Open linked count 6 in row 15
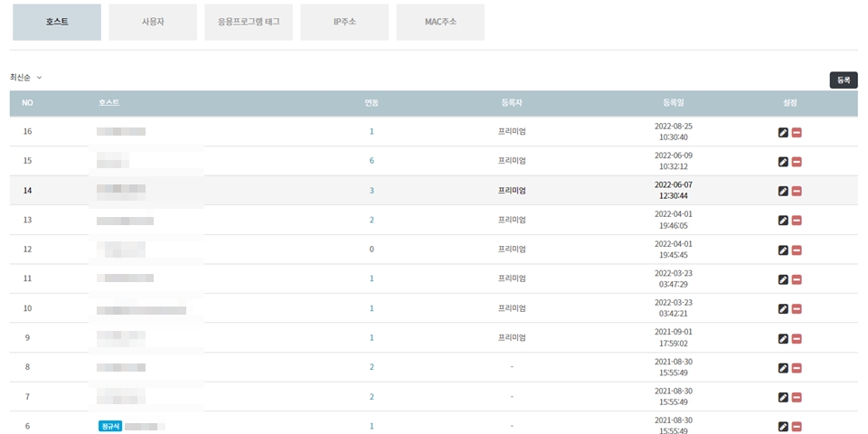 (x=372, y=161)
